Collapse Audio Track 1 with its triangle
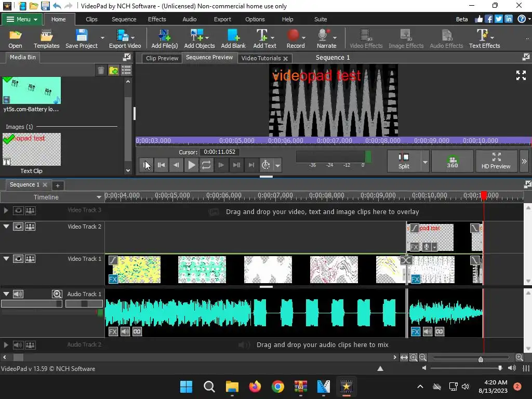This screenshot has height=399, width=532. coord(6,294)
